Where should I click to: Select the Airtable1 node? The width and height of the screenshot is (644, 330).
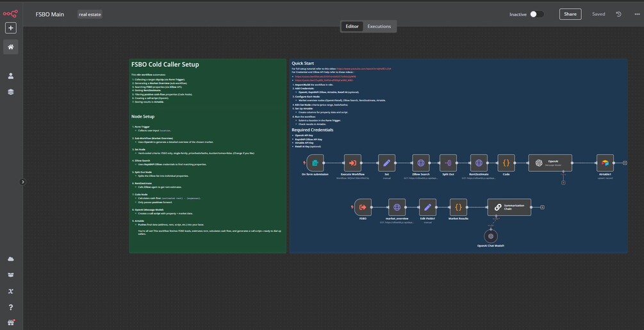[x=605, y=163]
